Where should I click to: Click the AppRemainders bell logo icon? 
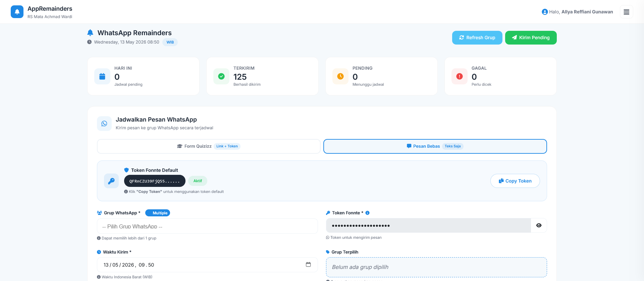click(17, 12)
